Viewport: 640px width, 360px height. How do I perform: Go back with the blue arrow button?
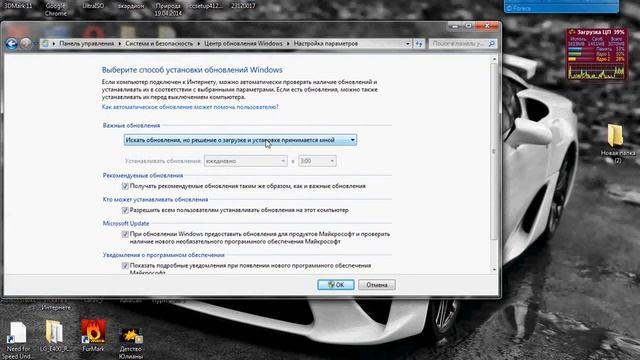11,44
